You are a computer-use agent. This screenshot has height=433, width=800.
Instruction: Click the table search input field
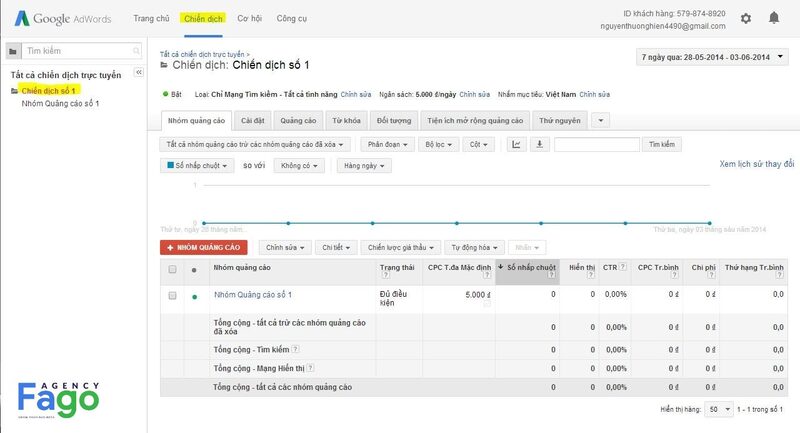tap(596, 144)
